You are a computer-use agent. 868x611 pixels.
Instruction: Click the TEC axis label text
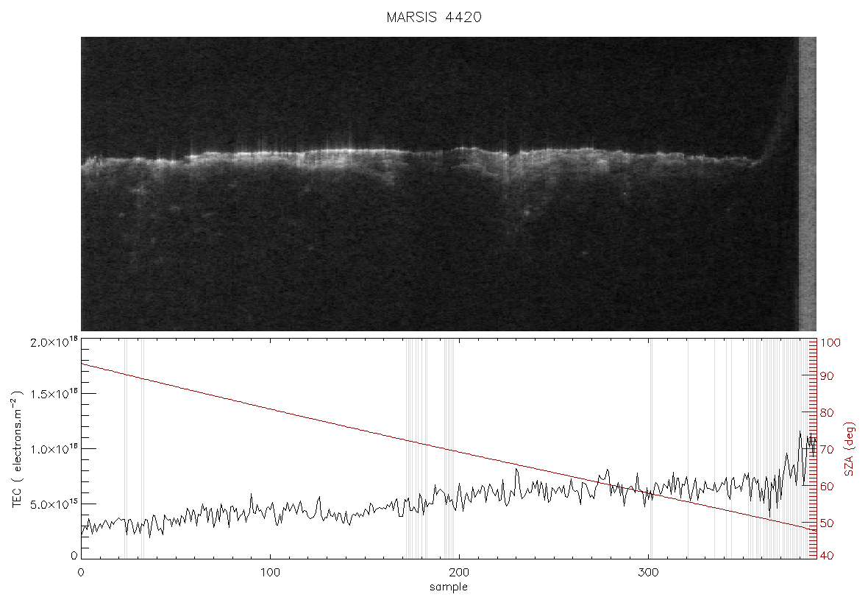(17, 449)
